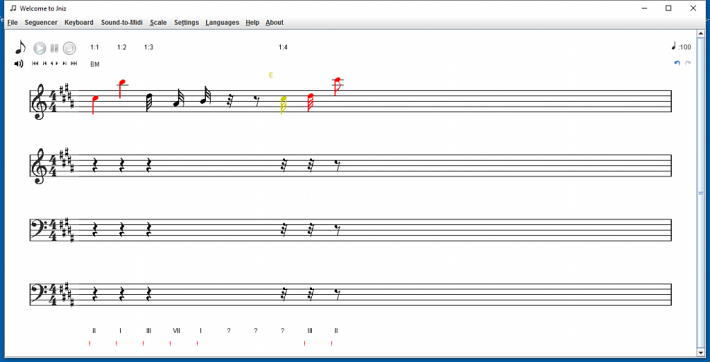This screenshot has height=362, width=710.
Task: Jump to the very first position
Action: (35, 63)
